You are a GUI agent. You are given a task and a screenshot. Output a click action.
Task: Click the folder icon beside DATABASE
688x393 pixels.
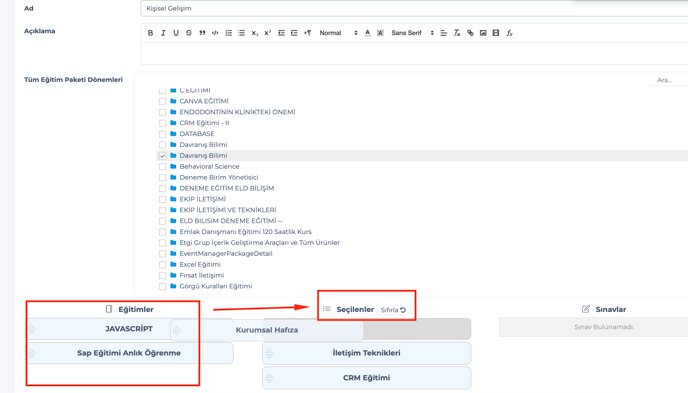[x=173, y=133]
